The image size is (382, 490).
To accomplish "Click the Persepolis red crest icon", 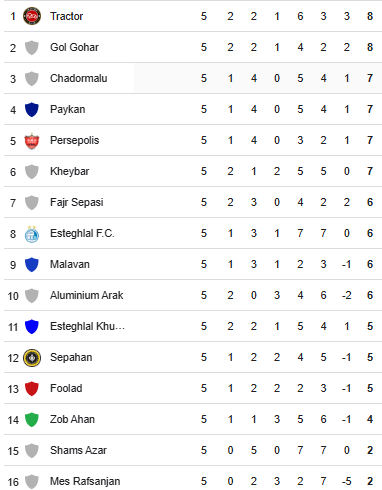I will click(x=32, y=141).
